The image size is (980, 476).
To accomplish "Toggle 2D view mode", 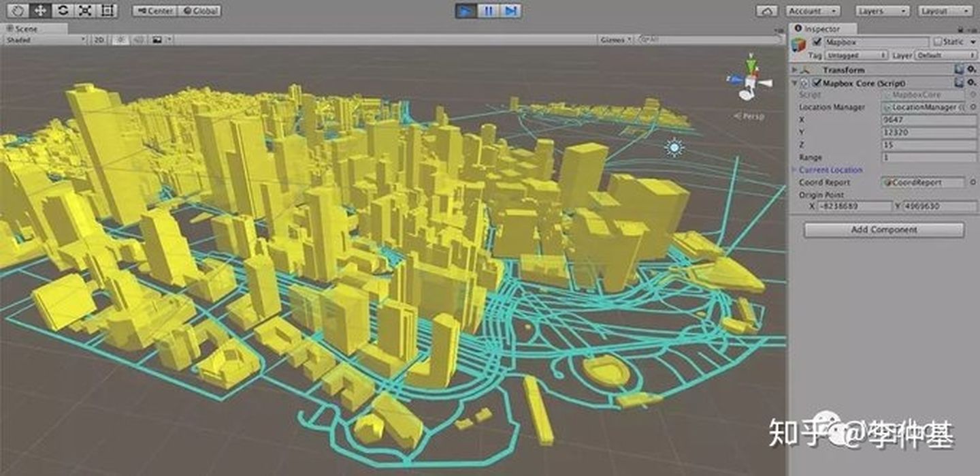I will 100,40.
